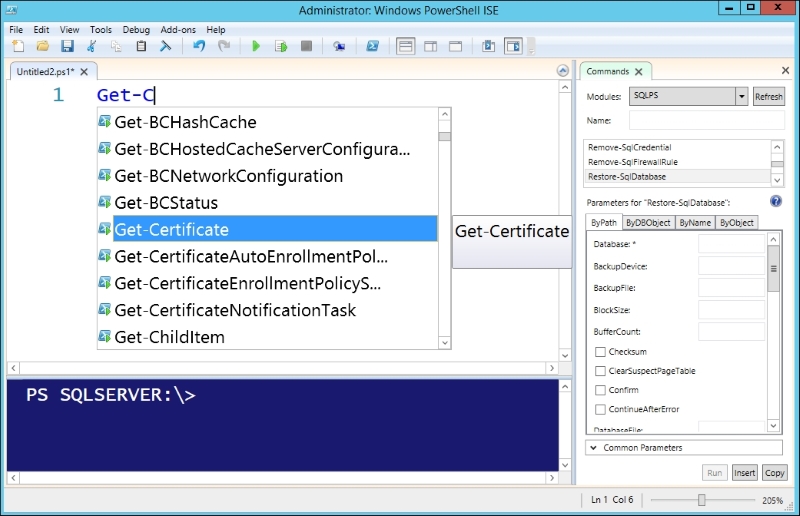
Task: Enable the Checksum checkbox
Action: [601, 352]
